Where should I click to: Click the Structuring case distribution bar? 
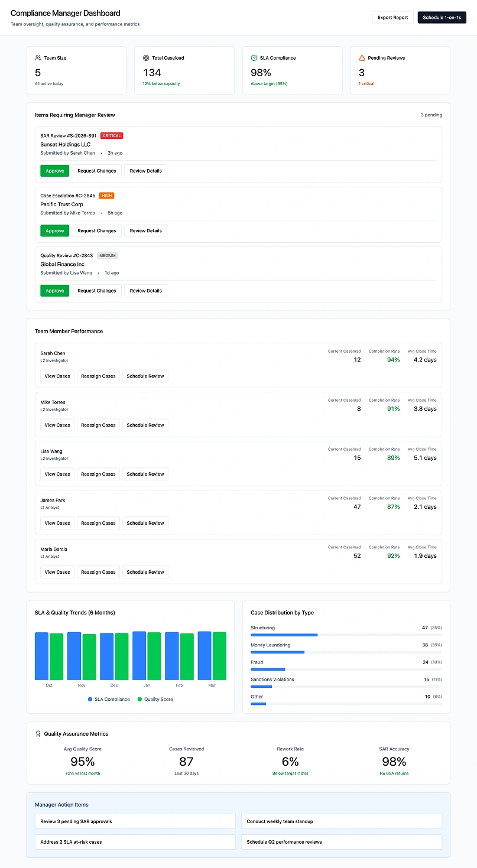click(284, 635)
